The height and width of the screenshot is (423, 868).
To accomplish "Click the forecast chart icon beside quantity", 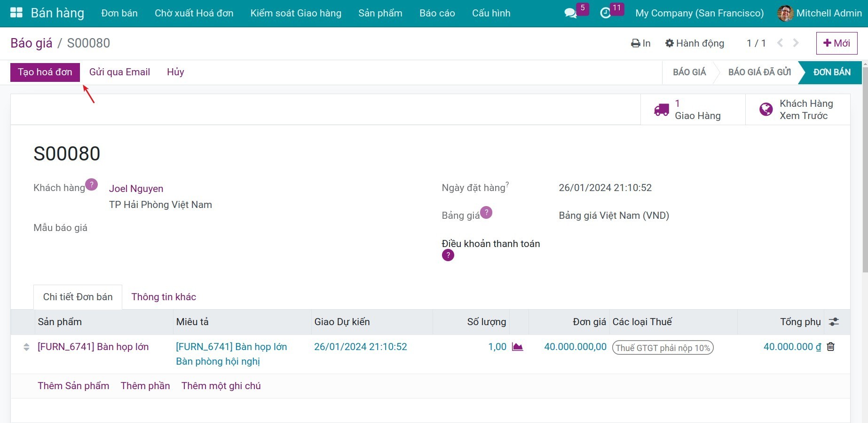I will coord(517,347).
